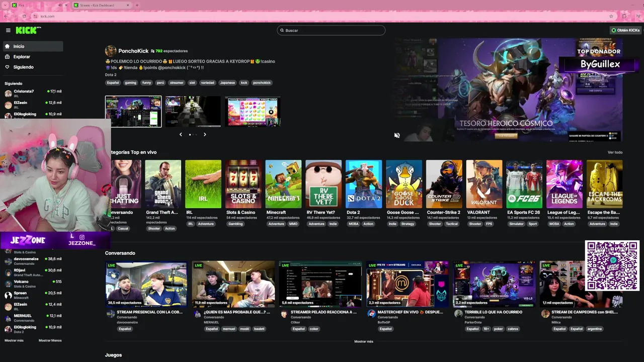This screenshot has height=362, width=644.
Task: Go to the previous featured stream arrow
Action: (x=181, y=134)
